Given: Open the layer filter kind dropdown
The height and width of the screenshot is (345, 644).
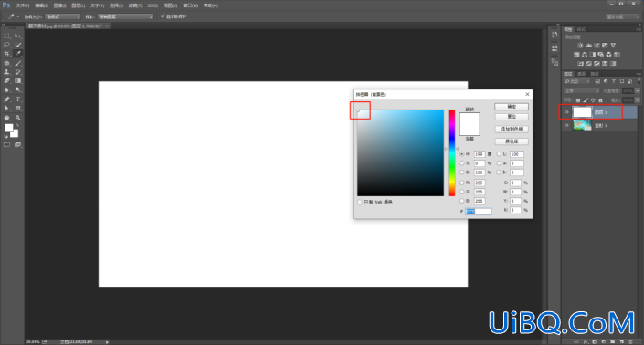Looking at the screenshot, I should click(577, 81).
